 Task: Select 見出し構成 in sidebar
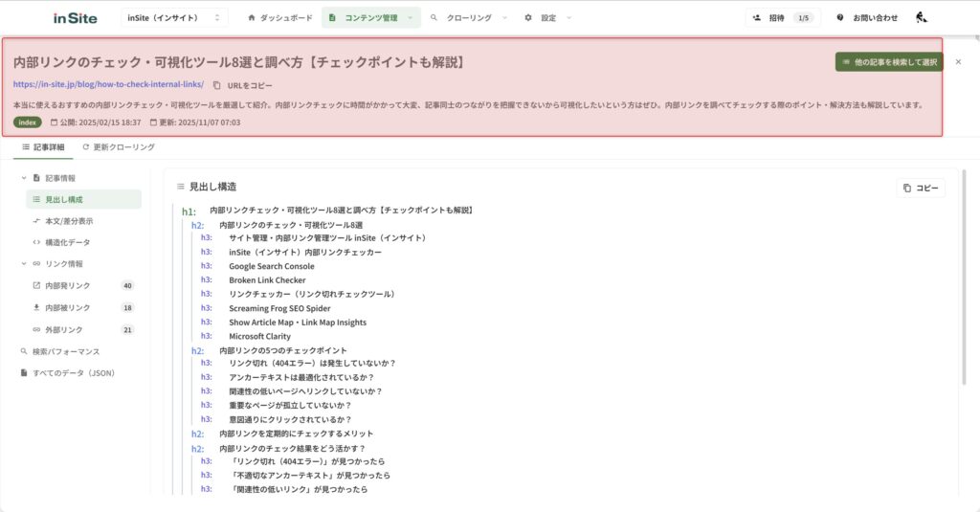[84, 199]
